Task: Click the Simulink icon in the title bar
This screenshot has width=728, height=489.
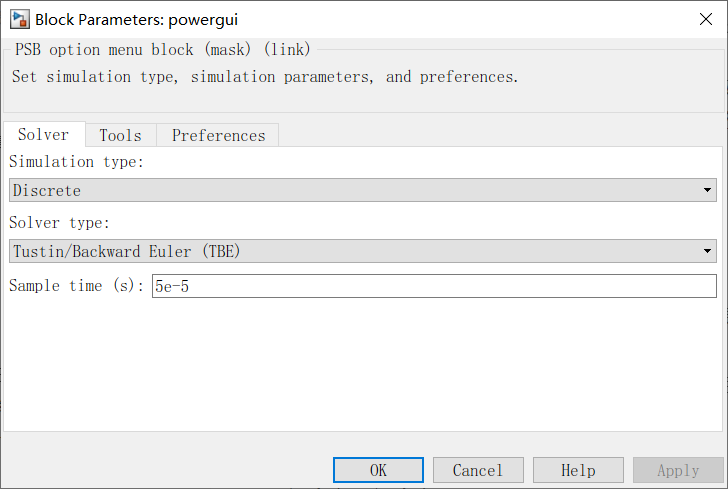Action: click(18, 19)
